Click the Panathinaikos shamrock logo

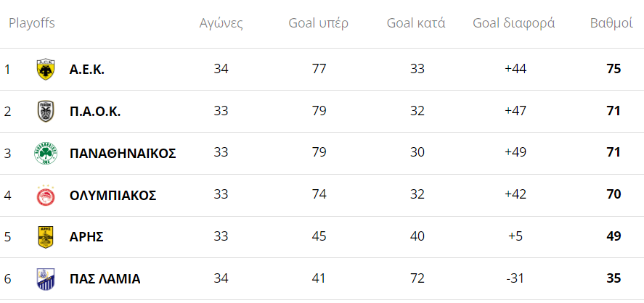pyautogui.click(x=46, y=154)
